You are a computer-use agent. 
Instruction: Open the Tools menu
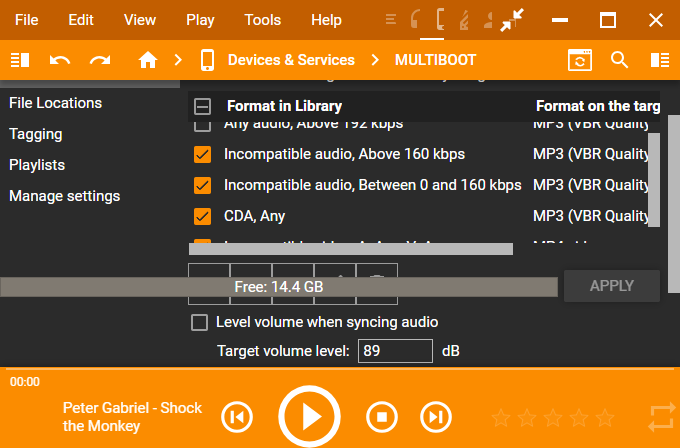pos(262,20)
